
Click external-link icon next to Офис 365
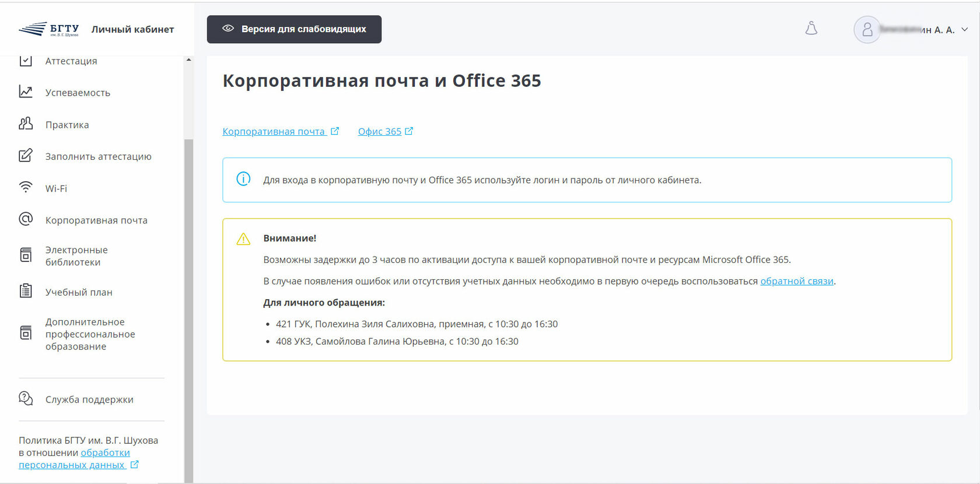409,131
